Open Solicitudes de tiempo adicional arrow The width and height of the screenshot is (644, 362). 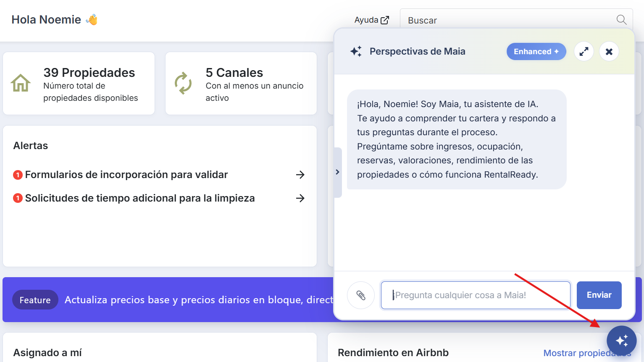pos(300,198)
